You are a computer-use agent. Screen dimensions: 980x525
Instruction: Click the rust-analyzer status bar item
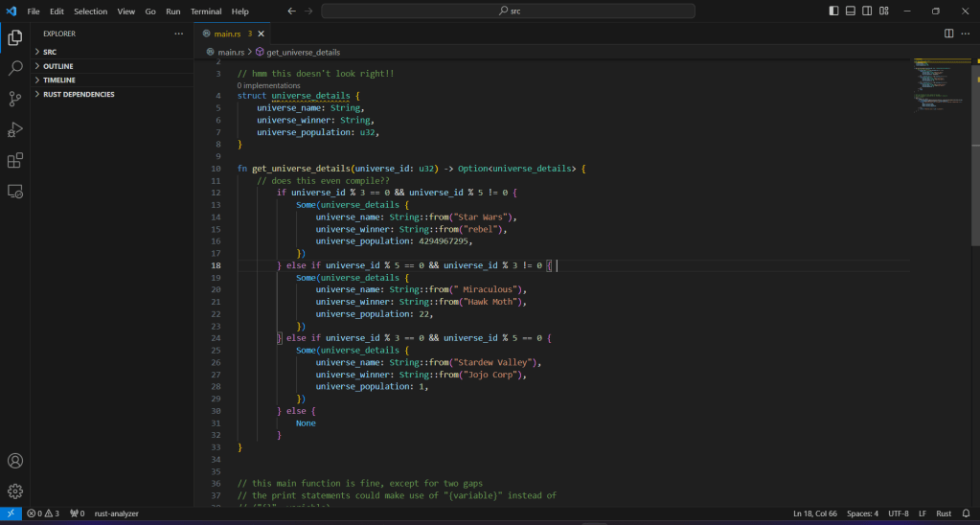pos(116,514)
